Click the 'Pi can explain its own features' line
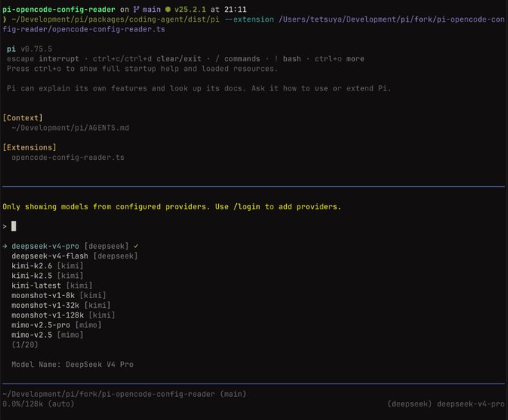This screenshot has height=420, width=508. click(199, 88)
